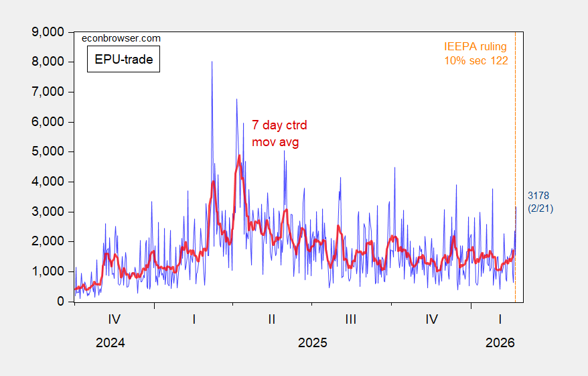This screenshot has width=588, height=376.
Task: Click the (2/21) date label
Action: [x=539, y=208]
